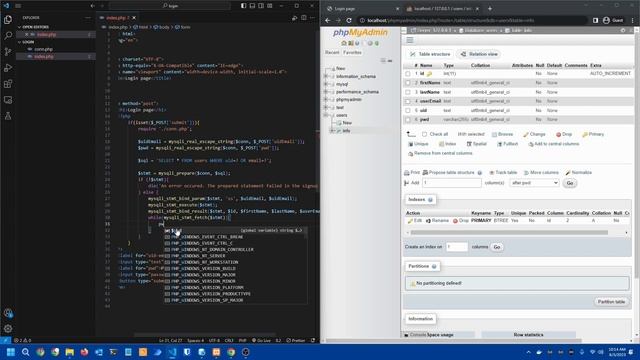Check the id column checkbox
The width and height of the screenshot is (640, 360).
pos(408,74)
